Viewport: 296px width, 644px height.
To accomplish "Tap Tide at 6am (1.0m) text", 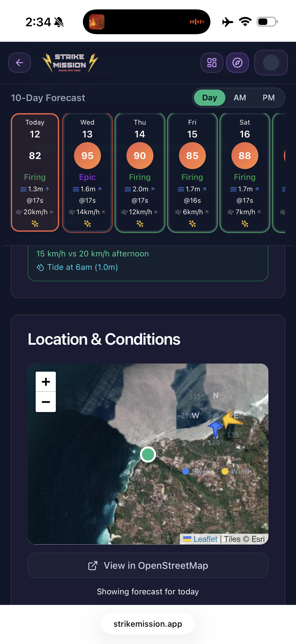I will coord(82,267).
